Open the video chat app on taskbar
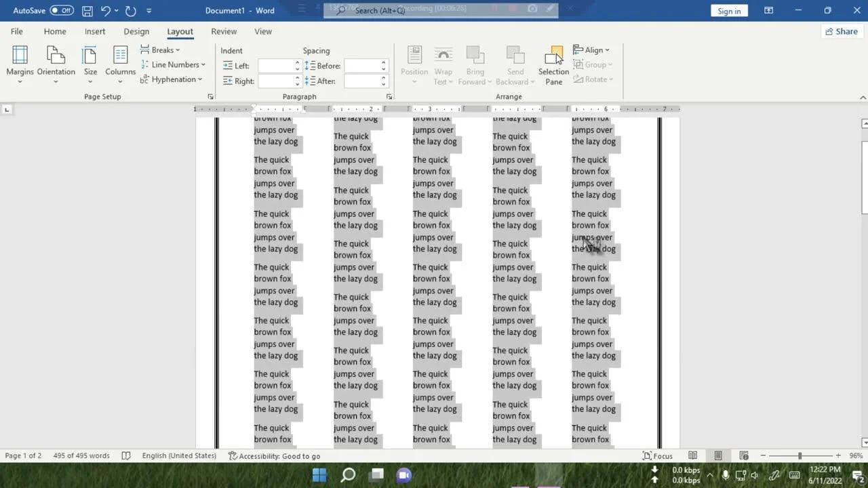The image size is (868, 488). 404,474
